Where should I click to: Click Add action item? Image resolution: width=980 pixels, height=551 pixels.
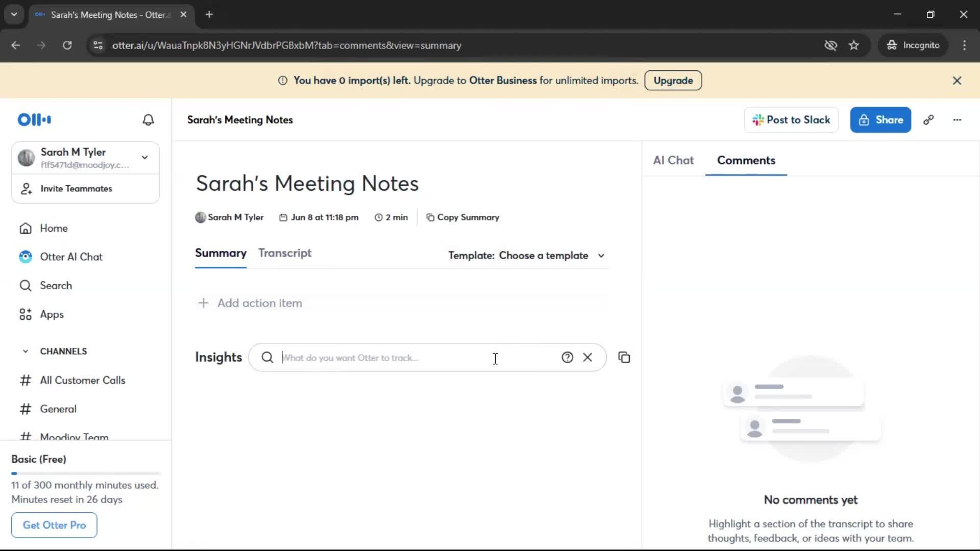click(x=260, y=303)
